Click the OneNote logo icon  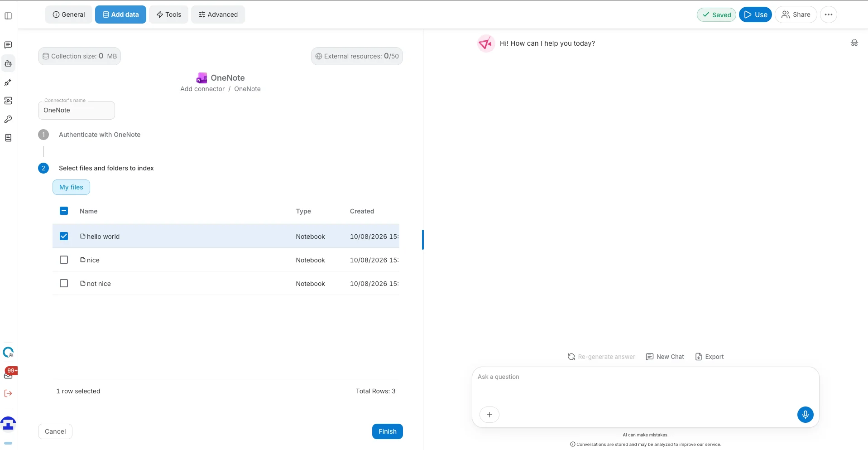point(202,78)
